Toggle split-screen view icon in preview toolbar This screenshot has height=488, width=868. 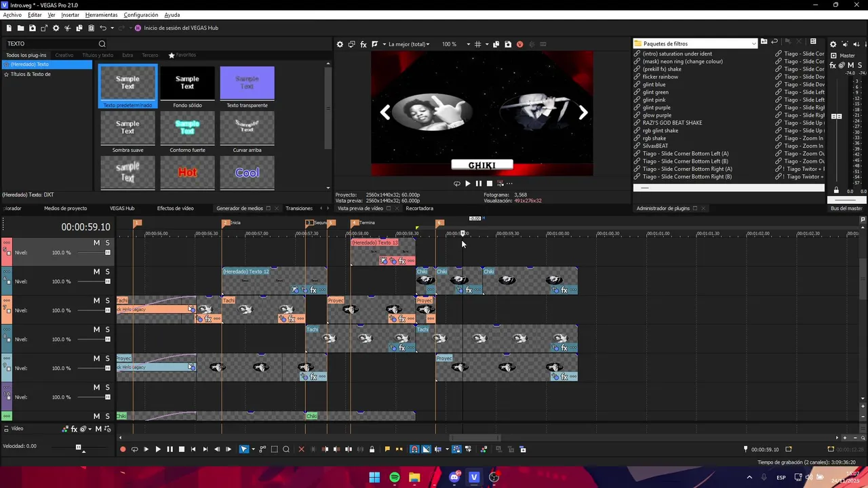click(375, 44)
